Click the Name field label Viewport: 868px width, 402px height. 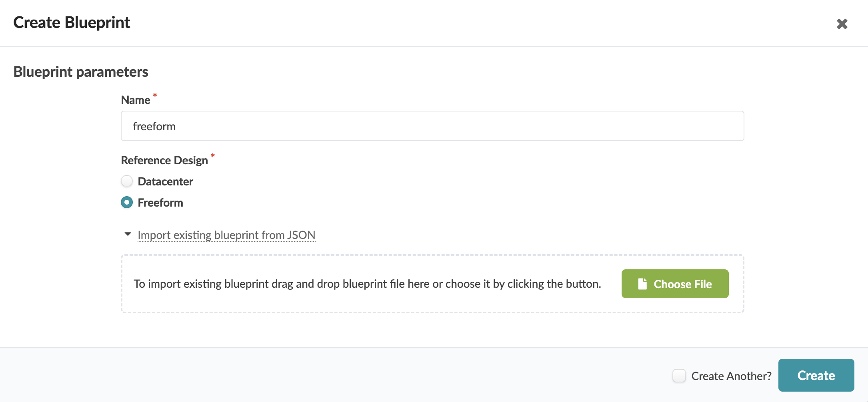tap(136, 100)
